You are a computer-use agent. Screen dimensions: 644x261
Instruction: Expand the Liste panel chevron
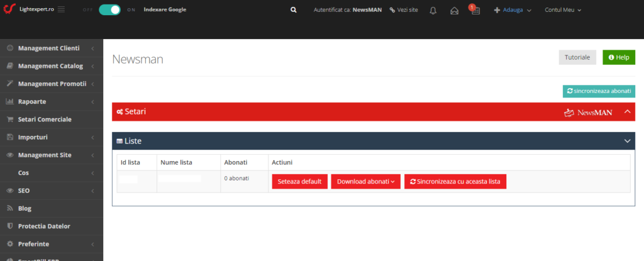point(627,141)
